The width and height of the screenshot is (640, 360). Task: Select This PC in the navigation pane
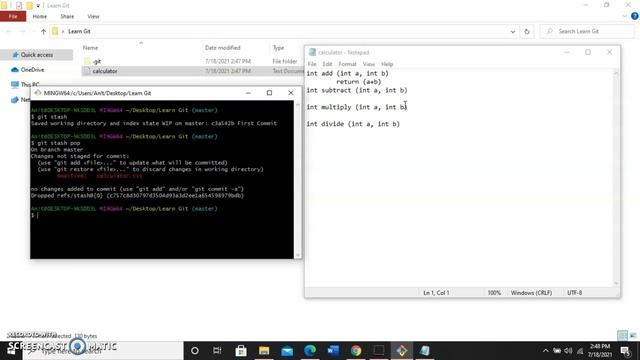pyautogui.click(x=30, y=84)
